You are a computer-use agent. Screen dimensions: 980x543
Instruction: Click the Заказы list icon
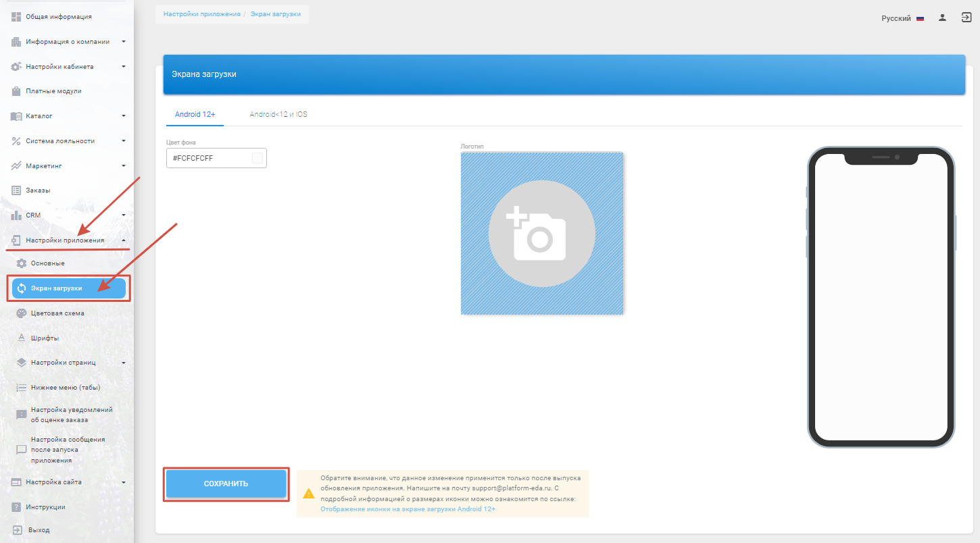coord(17,190)
